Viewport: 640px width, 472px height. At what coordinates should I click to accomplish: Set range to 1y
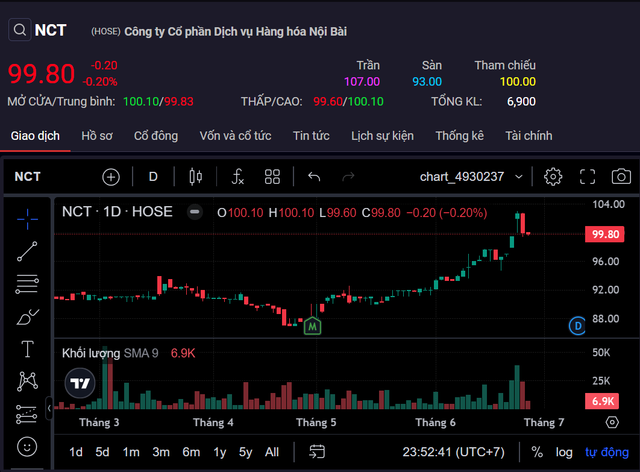[220, 452]
